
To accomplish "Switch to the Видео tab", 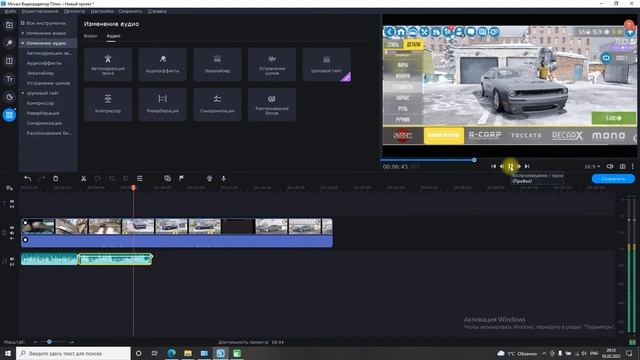I will coord(91,36).
